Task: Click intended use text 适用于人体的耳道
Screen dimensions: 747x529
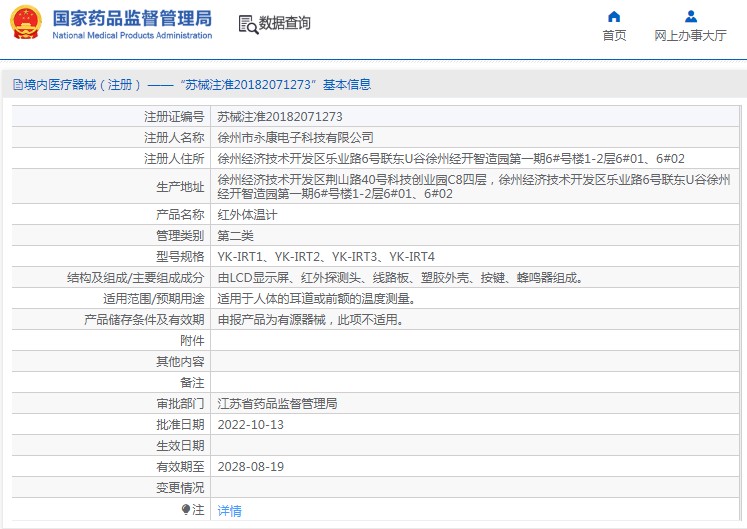Action: 316,299
